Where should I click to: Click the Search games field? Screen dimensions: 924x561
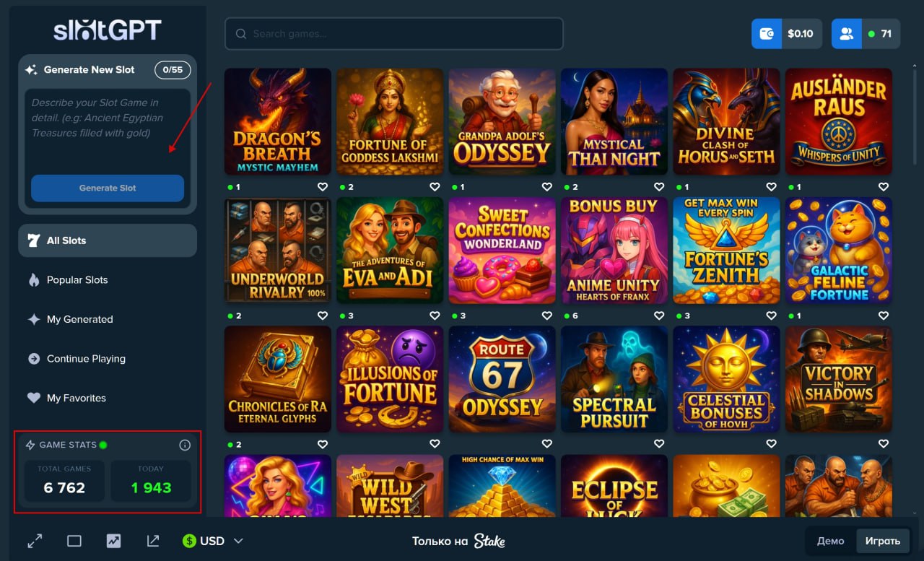[x=394, y=34]
